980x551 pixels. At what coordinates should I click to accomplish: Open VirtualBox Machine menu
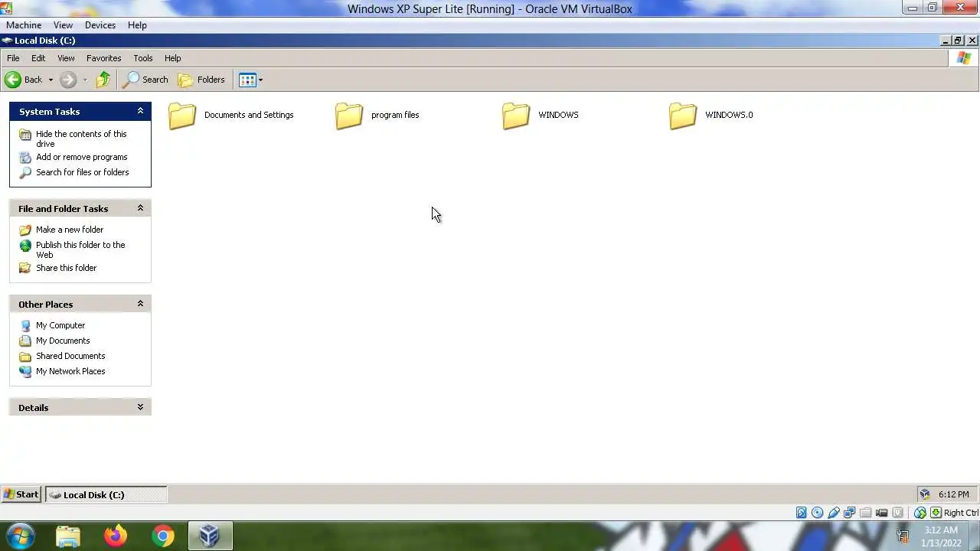pyautogui.click(x=24, y=25)
